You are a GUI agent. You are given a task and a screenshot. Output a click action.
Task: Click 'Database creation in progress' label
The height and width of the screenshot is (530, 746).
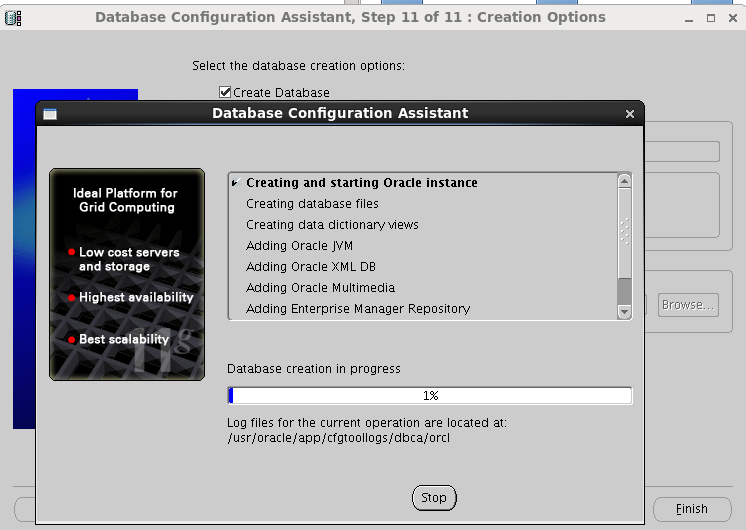[x=314, y=369]
